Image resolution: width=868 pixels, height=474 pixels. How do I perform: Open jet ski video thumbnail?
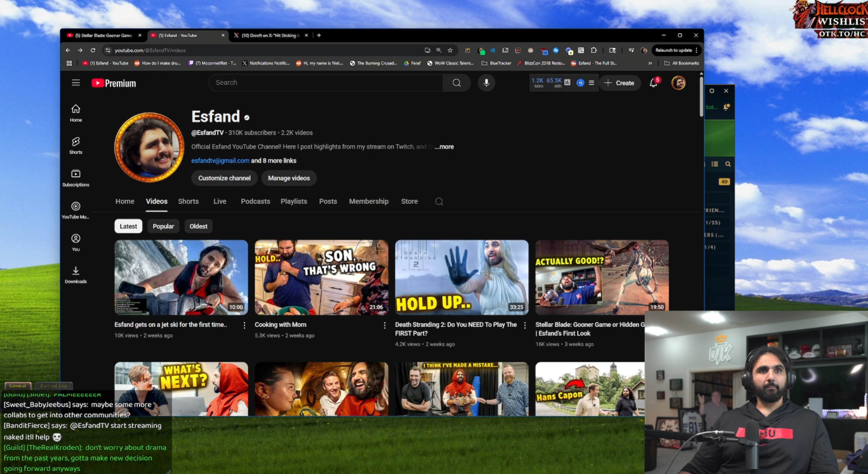181,278
